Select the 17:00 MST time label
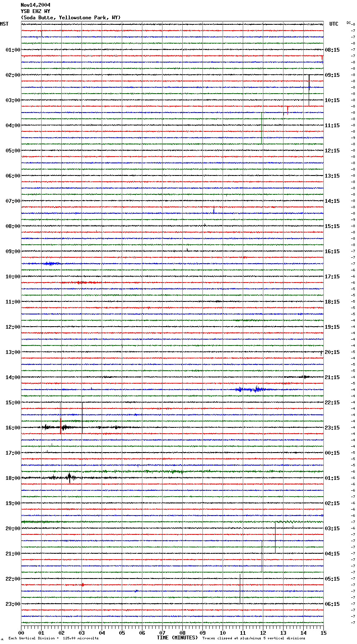The height and width of the screenshot is (644, 357). pyautogui.click(x=13, y=453)
